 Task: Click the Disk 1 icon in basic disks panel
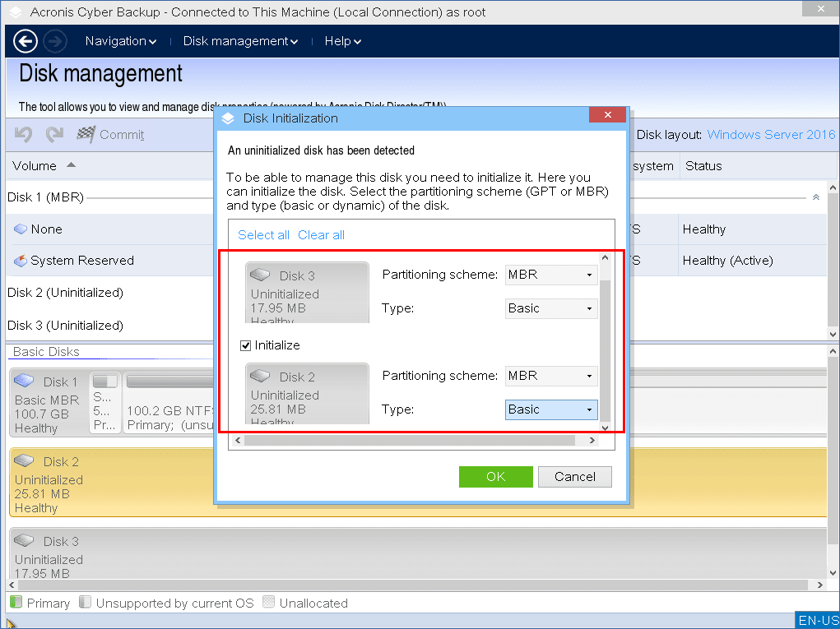point(25,382)
